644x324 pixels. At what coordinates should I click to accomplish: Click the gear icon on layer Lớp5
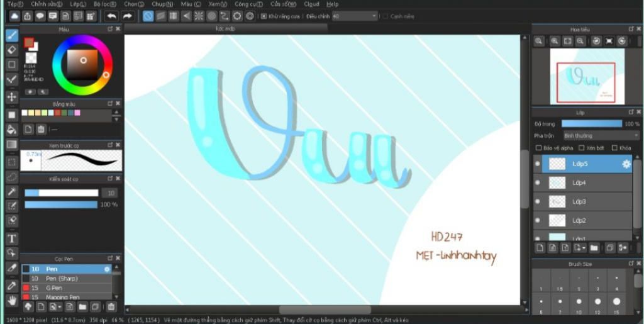point(626,164)
